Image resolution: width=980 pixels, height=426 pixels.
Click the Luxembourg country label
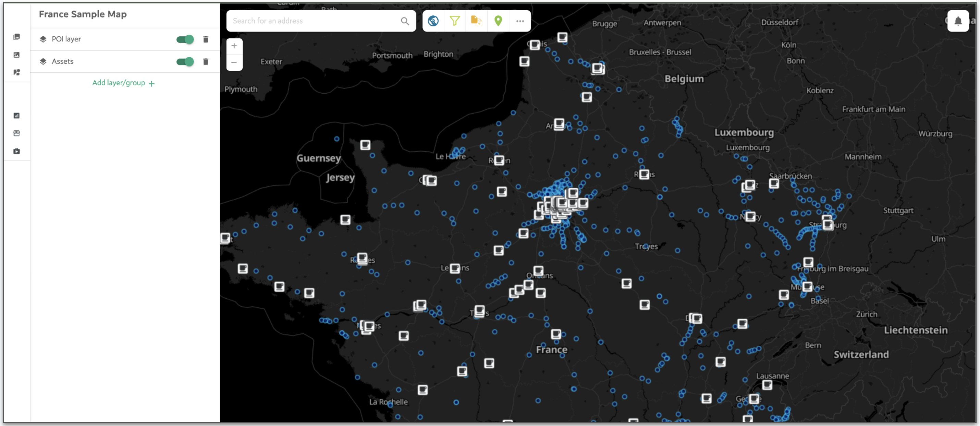click(744, 132)
